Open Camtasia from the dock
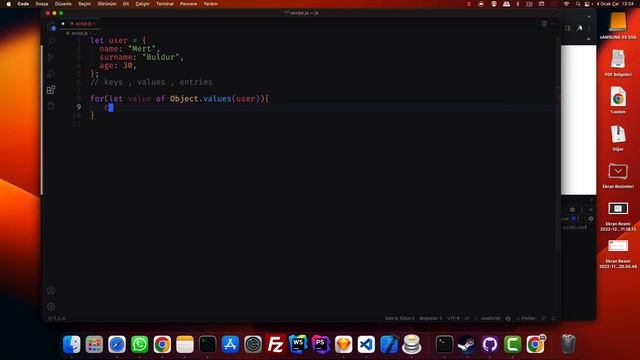 pyautogui.click(x=512, y=344)
